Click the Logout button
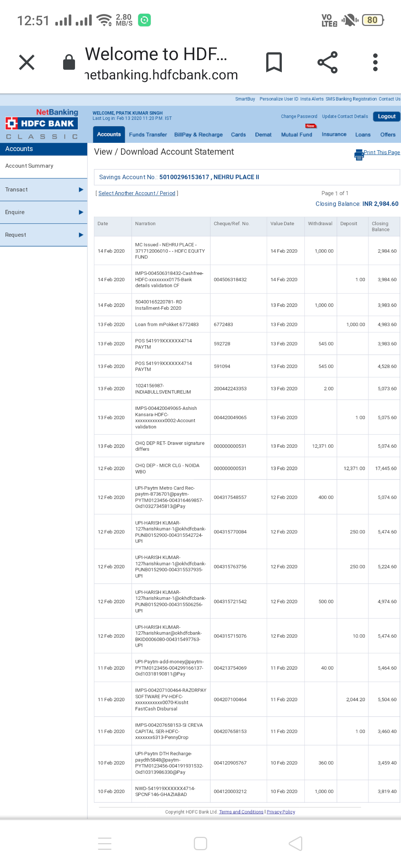 coord(387,116)
